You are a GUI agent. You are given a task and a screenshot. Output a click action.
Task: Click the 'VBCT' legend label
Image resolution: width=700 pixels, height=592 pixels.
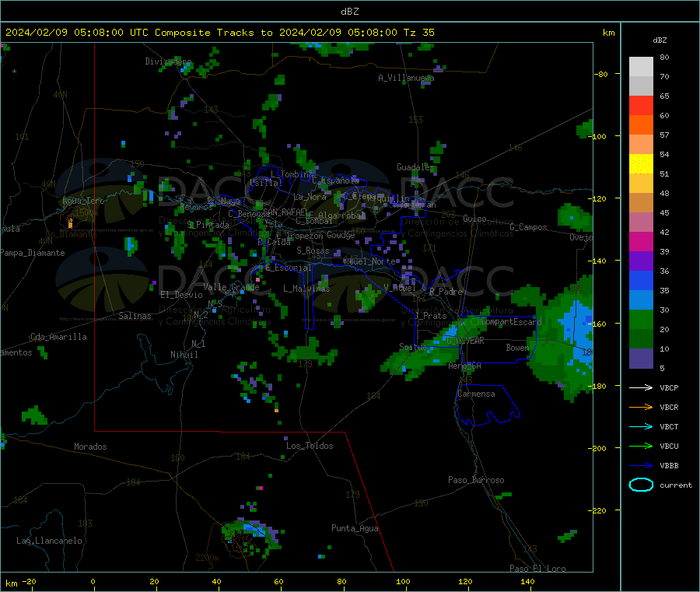click(x=669, y=427)
